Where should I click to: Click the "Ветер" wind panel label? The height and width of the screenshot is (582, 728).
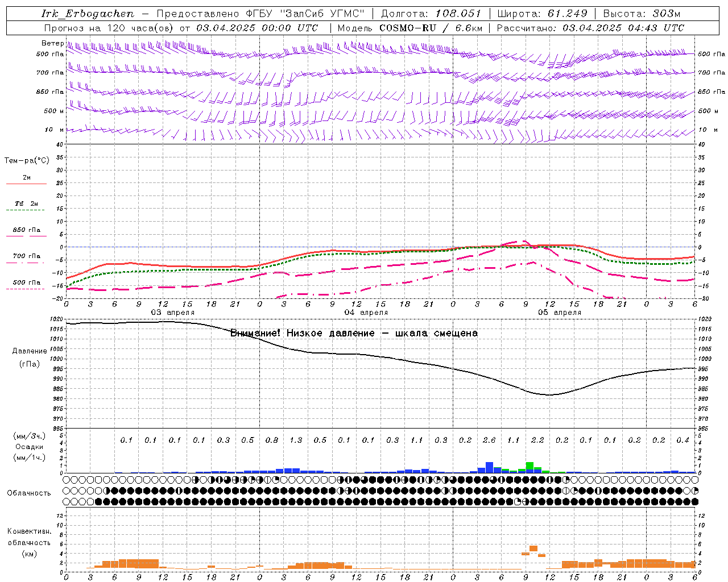(52, 43)
